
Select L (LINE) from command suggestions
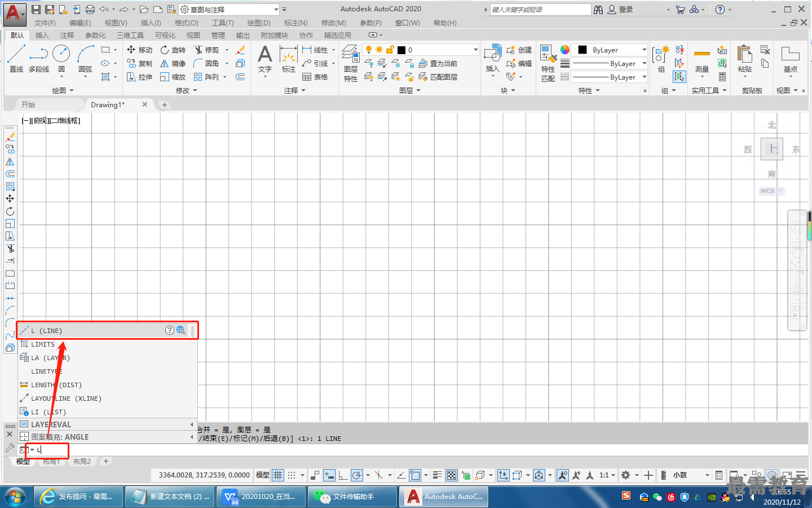pyautogui.click(x=107, y=331)
